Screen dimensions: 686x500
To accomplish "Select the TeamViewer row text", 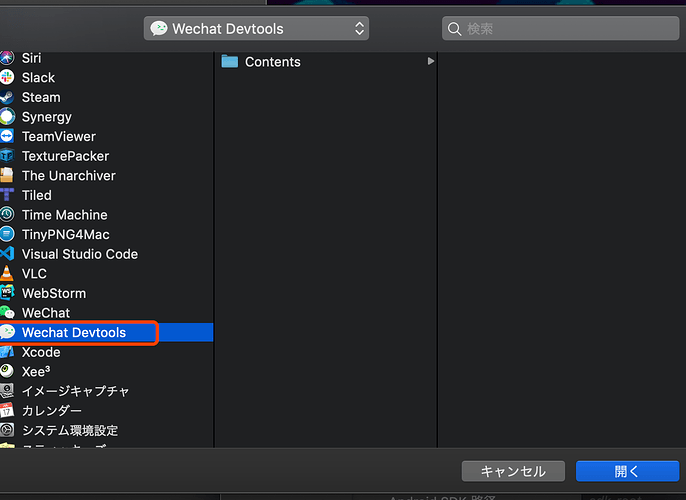I will tap(59, 136).
